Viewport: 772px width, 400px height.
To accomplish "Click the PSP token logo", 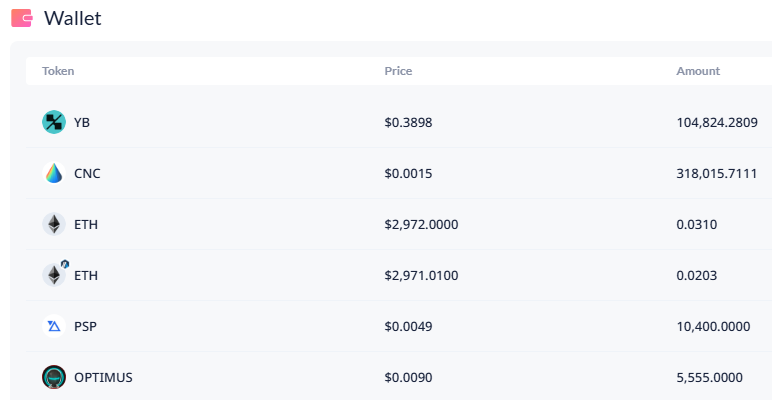I will 54,326.
